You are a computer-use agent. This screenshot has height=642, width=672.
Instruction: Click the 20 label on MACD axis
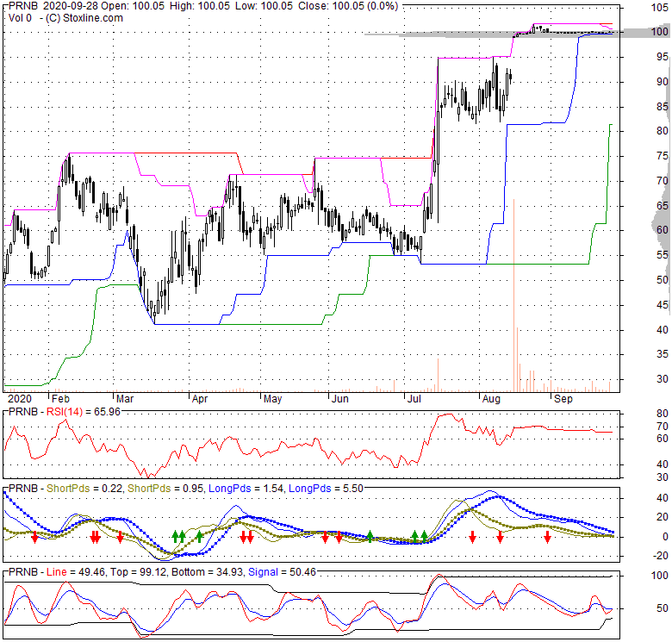coord(663,517)
